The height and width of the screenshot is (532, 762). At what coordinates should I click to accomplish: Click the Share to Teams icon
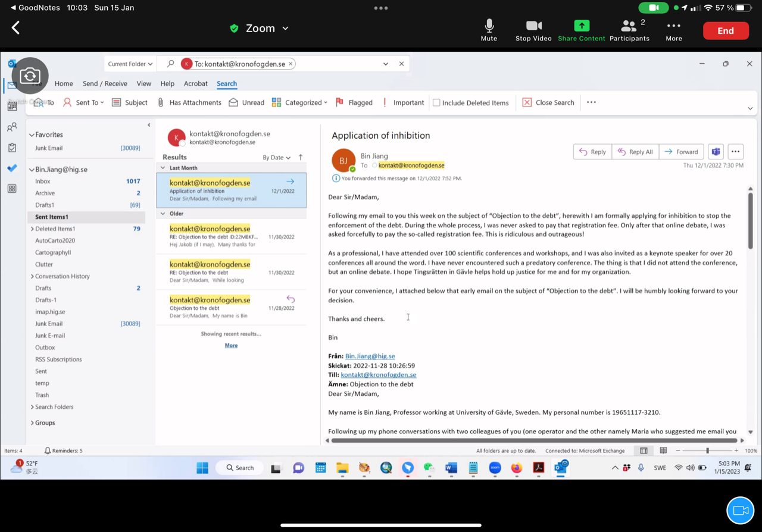point(716,152)
